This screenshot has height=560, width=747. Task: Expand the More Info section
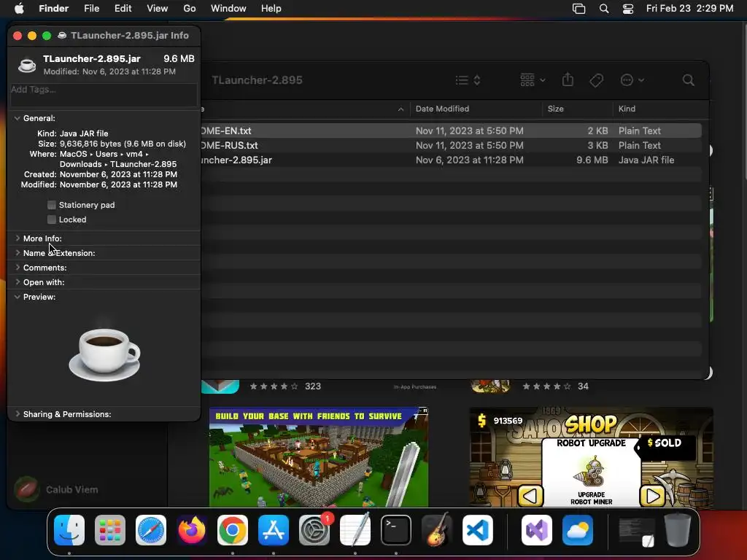18,238
